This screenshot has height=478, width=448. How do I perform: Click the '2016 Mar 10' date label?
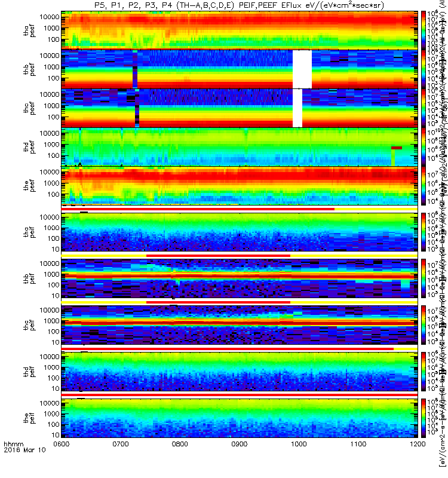(24, 450)
